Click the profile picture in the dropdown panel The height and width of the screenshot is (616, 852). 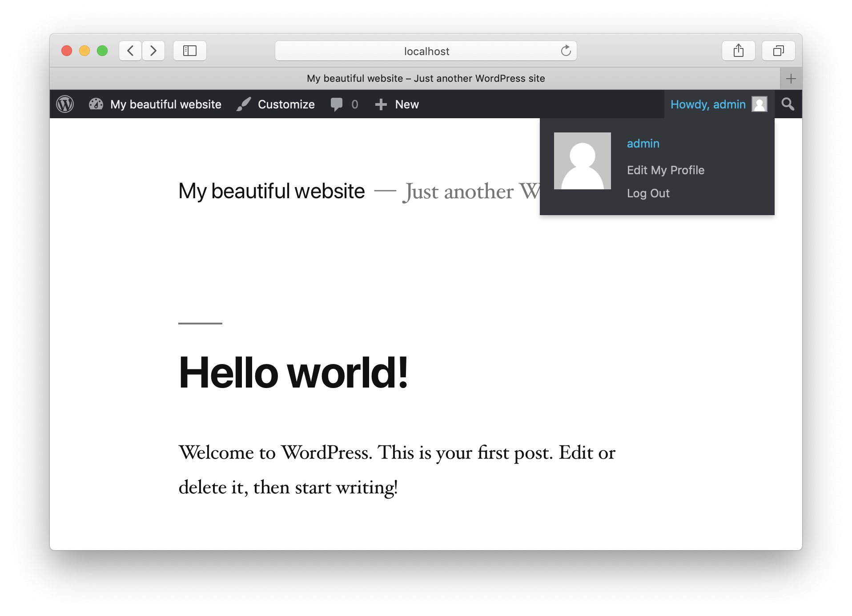[x=583, y=160]
